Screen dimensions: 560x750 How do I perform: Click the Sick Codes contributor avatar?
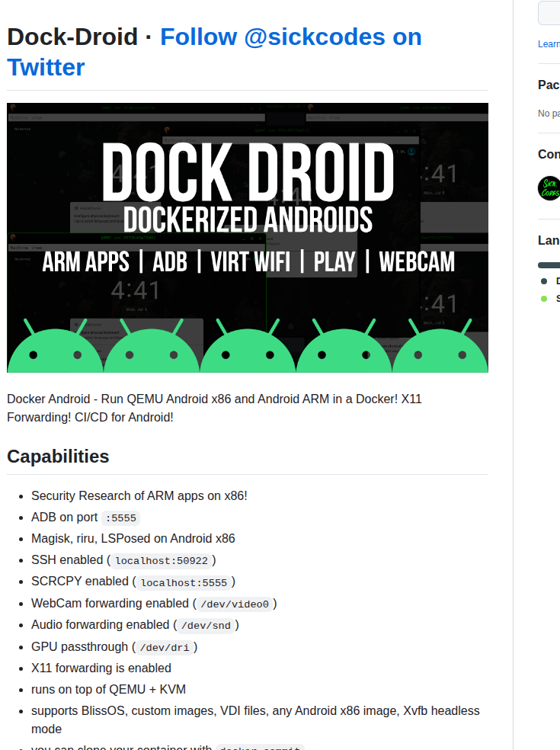click(549, 188)
